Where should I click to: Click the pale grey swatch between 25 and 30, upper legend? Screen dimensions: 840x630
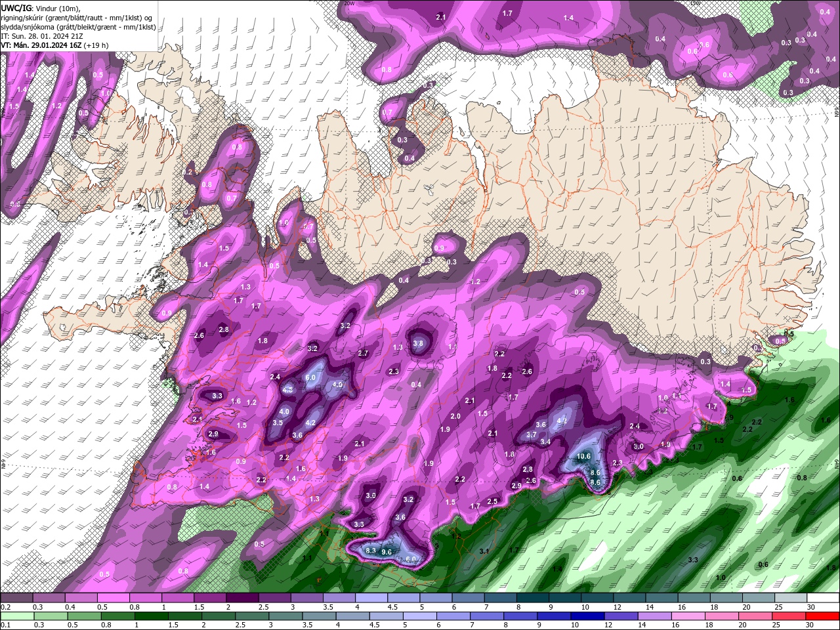(x=791, y=598)
